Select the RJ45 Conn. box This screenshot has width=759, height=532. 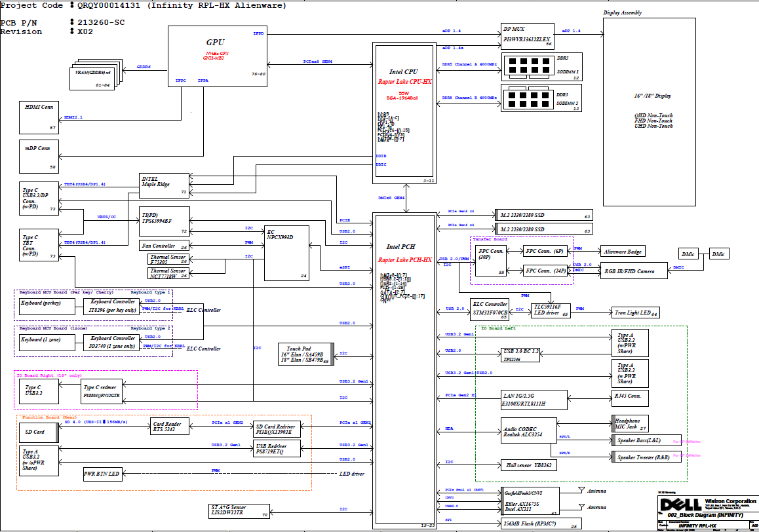[630, 396]
